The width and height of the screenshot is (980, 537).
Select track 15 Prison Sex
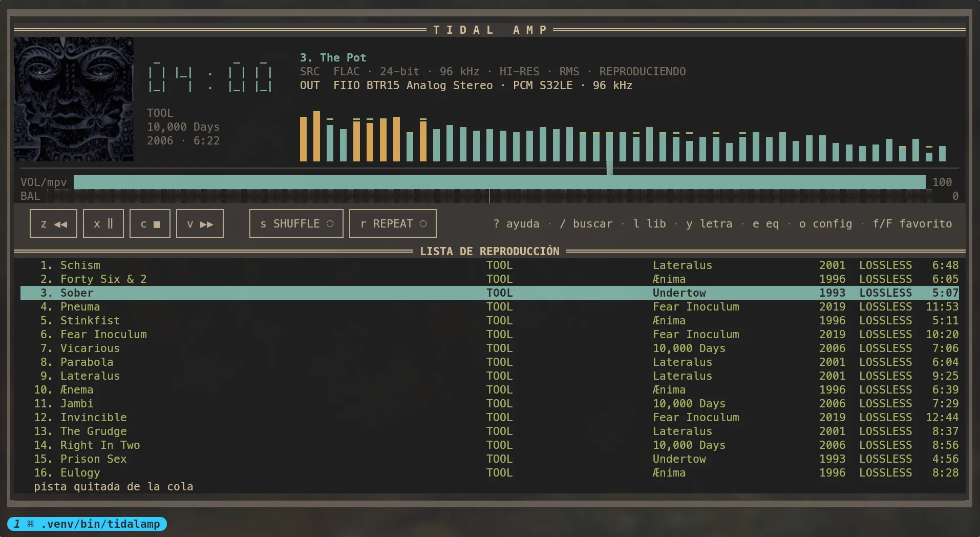click(489, 459)
